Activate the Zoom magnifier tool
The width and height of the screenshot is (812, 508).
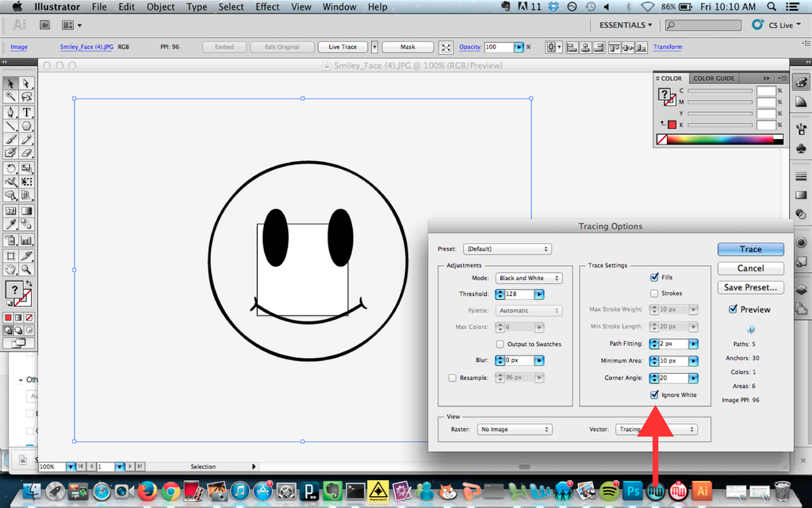(26, 270)
